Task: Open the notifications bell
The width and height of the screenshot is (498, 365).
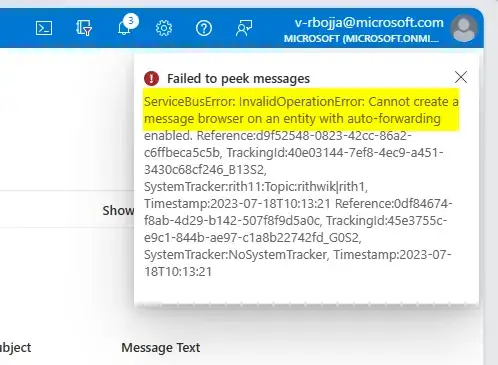Action: 124,29
